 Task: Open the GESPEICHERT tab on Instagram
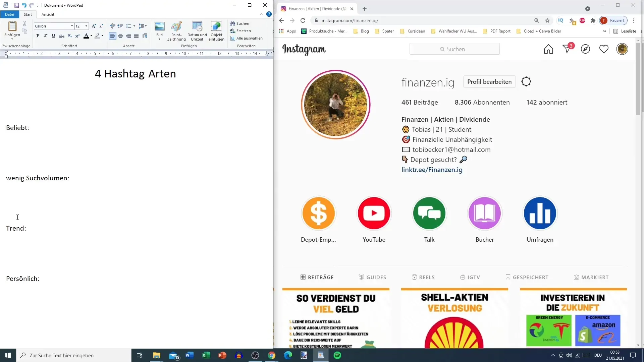click(527, 277)
